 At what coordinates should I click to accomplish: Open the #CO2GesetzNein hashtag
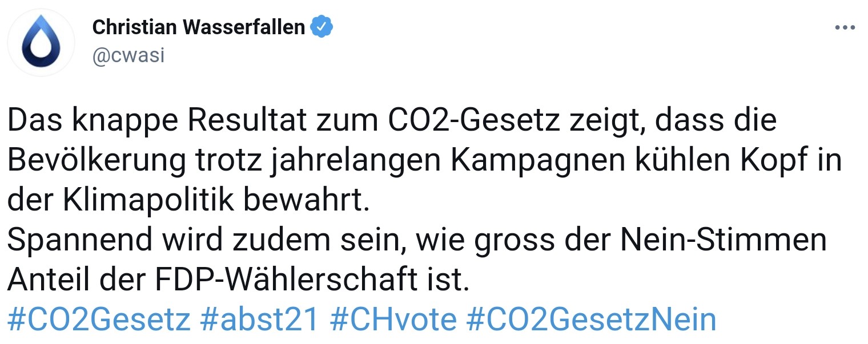(x=591, y=320)
